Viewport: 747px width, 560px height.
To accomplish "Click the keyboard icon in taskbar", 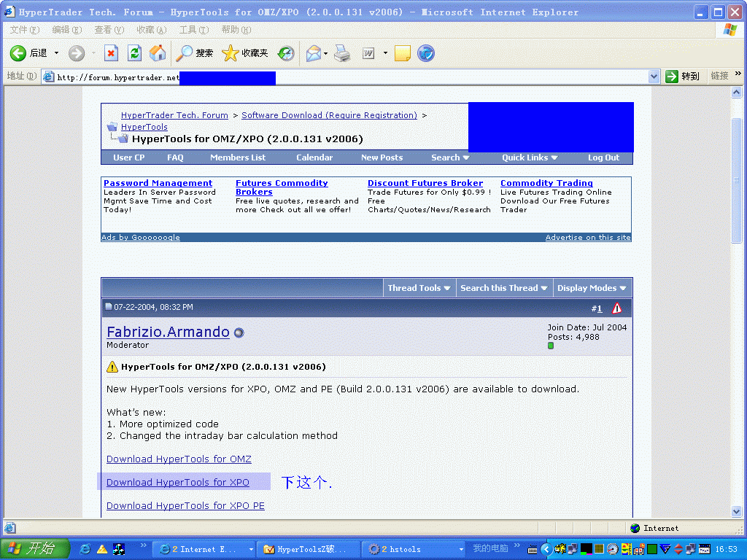I will pos(533,550).
